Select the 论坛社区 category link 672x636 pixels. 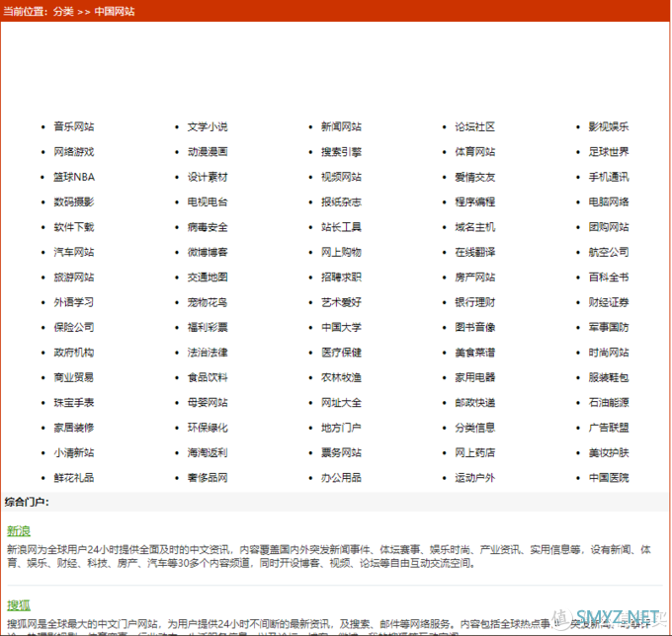tap(475, 127)
